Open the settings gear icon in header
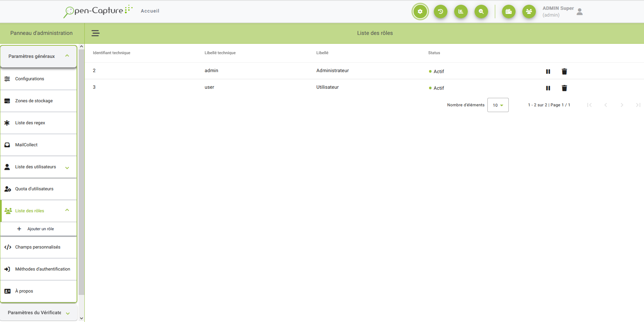 420,12
